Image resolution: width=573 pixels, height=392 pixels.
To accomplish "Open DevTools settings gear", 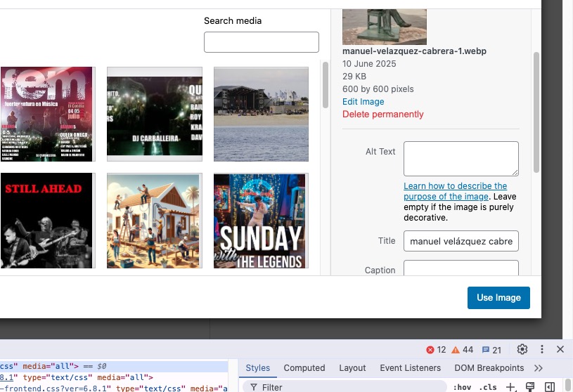I will tap(522, 349).
